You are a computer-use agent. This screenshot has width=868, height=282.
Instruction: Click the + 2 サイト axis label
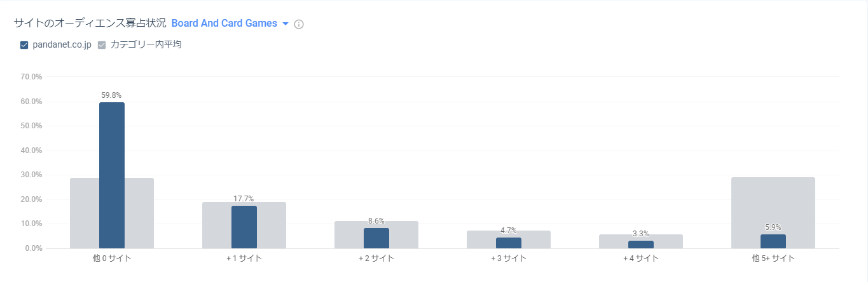coord(376,258)
